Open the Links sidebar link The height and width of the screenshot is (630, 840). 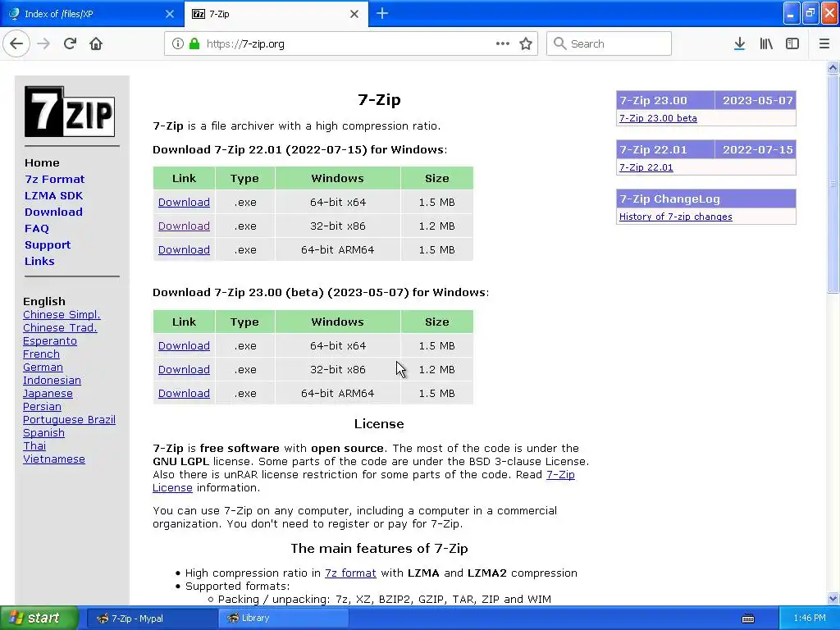pos(39,262)
